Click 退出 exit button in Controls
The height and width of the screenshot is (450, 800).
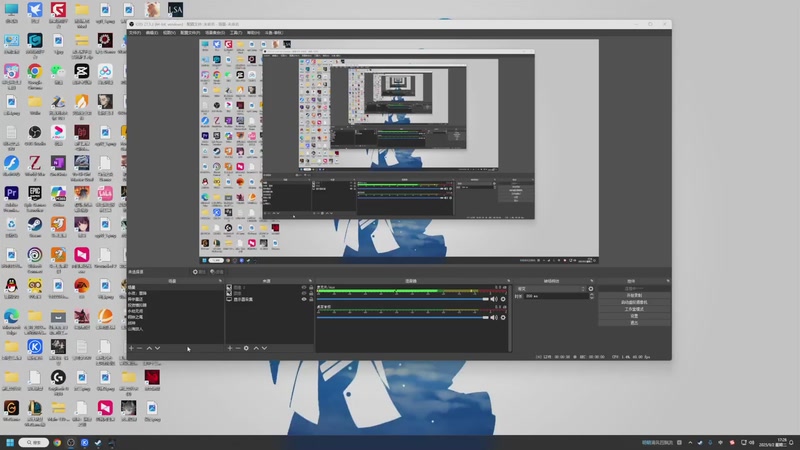coord(634,322)
